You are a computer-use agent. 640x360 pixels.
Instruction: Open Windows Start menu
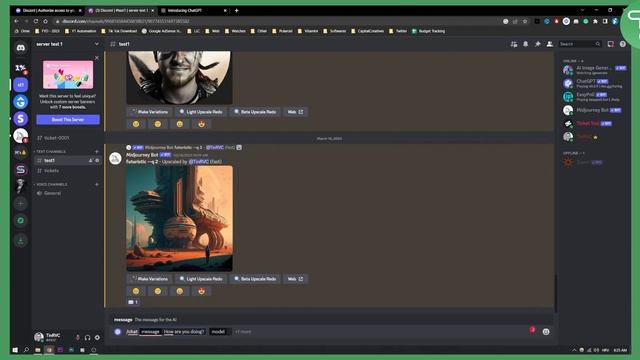tap(15, 350)
